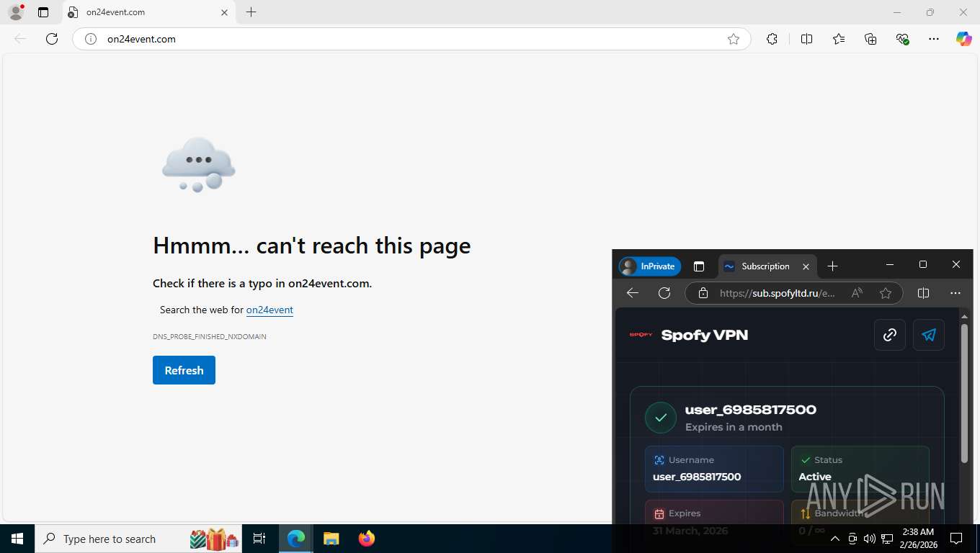
Task: Open the notification center
Action: click(x=956, y=539)
